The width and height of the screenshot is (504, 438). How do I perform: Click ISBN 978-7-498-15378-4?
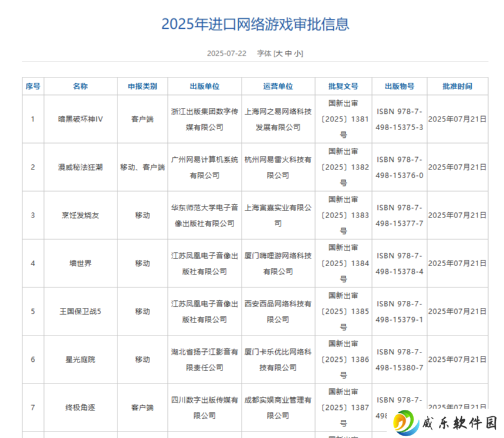(x=400, y=264)
